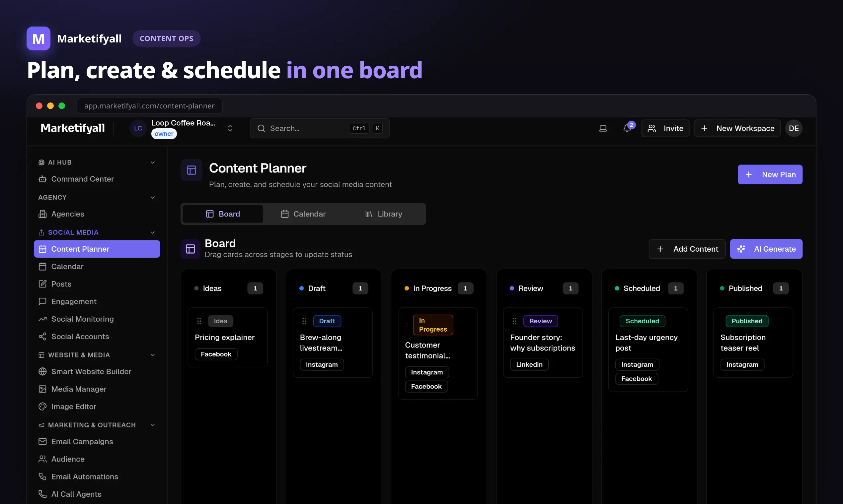The image size is (843, 504).
Task: Open Email Campaigns in sidebar
Action: click(97, 442)
